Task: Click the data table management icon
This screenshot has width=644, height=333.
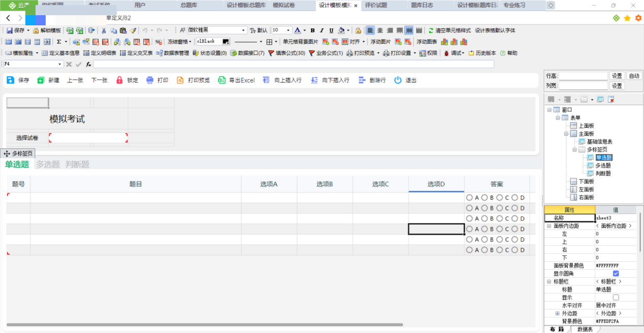Action: (159, 53)
